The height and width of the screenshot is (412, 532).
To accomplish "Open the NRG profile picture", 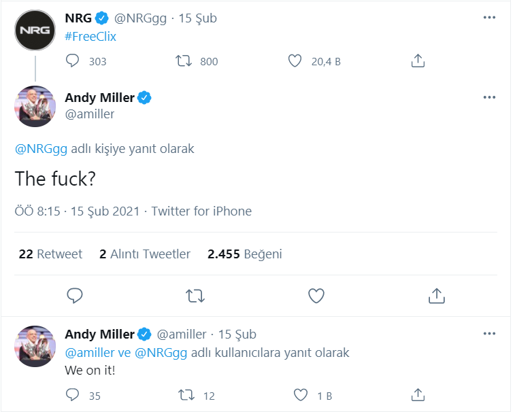I will pyautogui.click(x=35, y=30).
